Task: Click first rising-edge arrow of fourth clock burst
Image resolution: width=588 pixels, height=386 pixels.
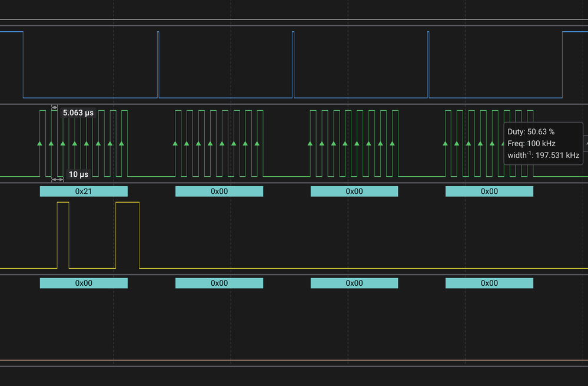Action: tap(445, 143)
